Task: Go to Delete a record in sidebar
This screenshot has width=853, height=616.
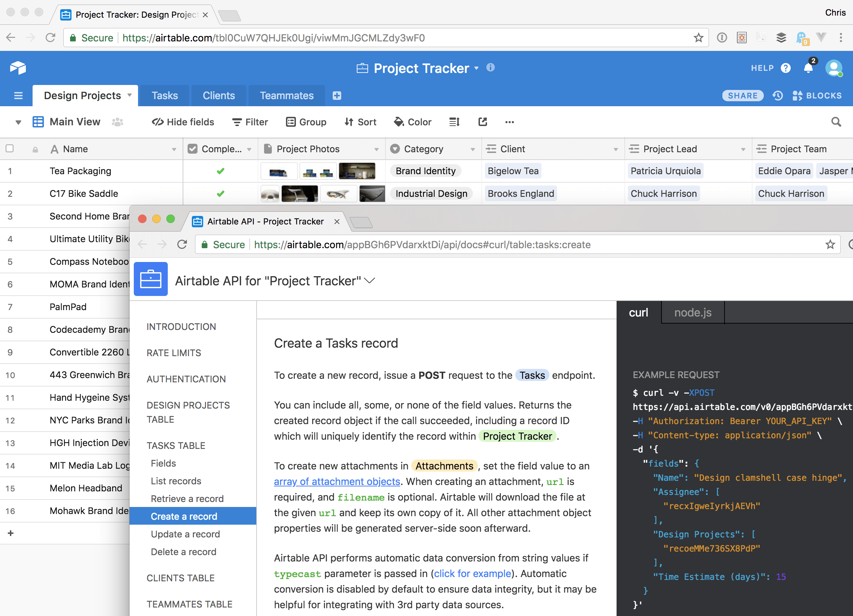Action: coord(184,552)
